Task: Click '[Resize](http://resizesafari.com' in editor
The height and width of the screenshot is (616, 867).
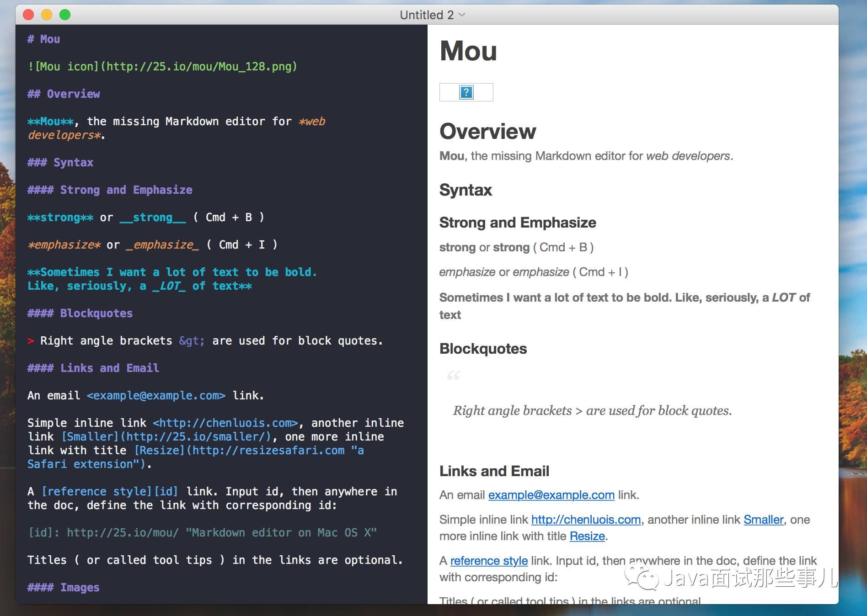Action: tap(239, 451)
